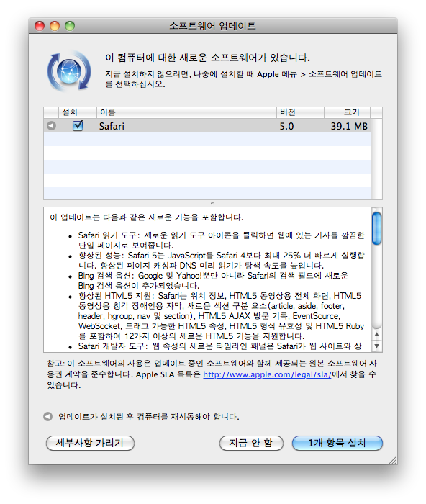Select the Safari update row name
The width and height of the screenshot is (426, 504).
pyautogui.click(x=112, y=126)
